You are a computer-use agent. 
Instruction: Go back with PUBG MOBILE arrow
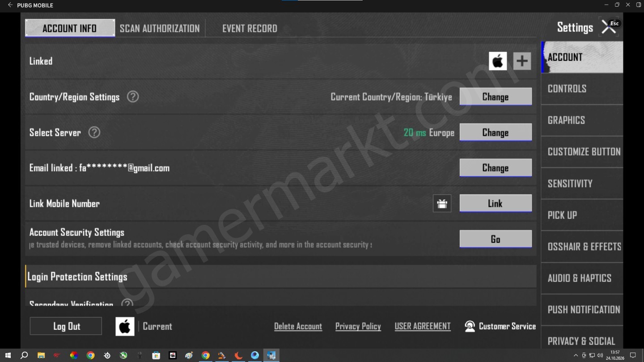point(10,5)
